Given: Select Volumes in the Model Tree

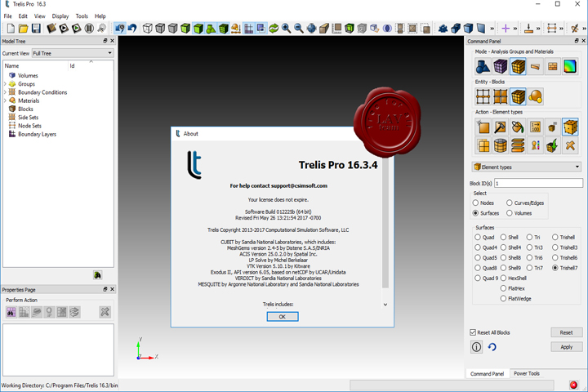Looking at the screenshot, I should click(28, 75).
